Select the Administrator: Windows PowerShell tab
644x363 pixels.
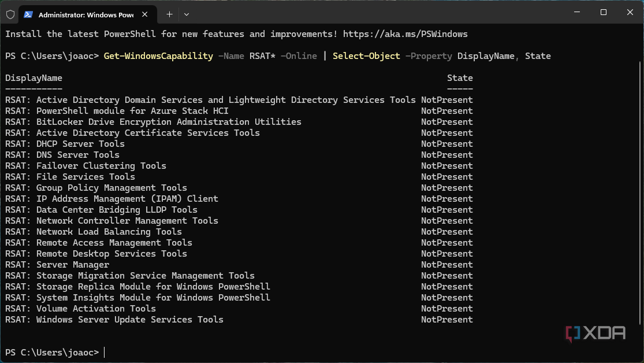click(81, 13)
